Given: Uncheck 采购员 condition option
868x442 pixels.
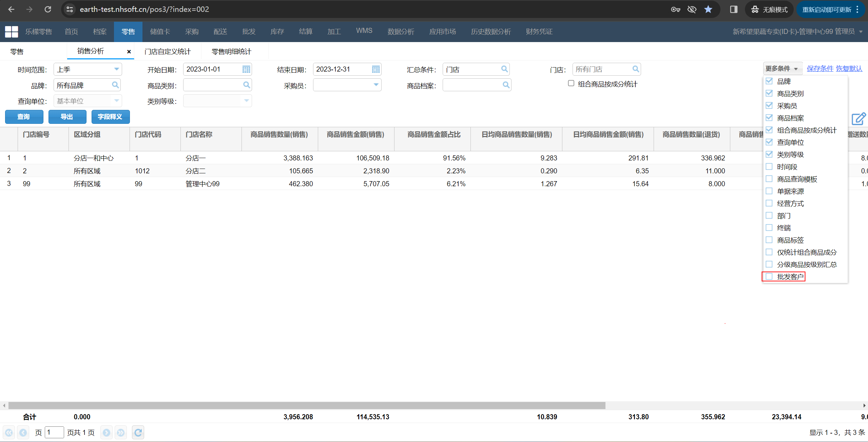Looking at the screenshot, I should point(769,105).
